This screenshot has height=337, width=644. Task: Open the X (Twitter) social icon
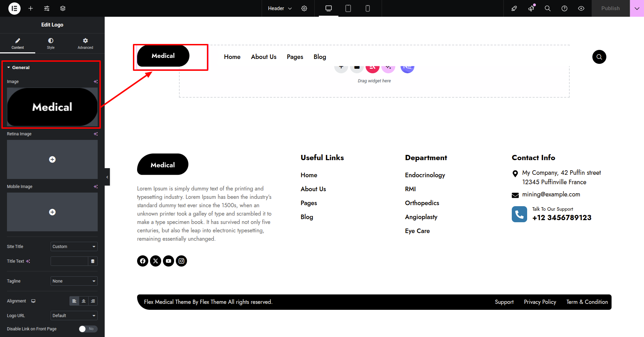click(x=156, y=261)
